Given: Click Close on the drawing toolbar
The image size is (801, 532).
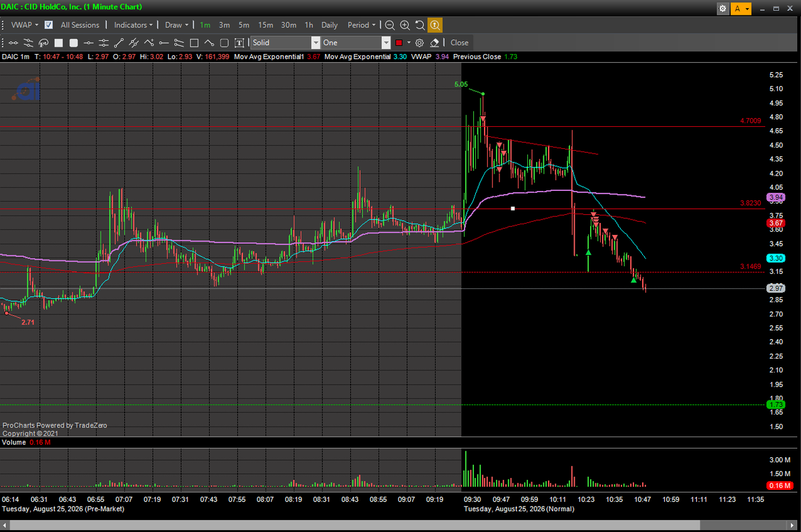Looking at the screenshot, I should [459, 43].
